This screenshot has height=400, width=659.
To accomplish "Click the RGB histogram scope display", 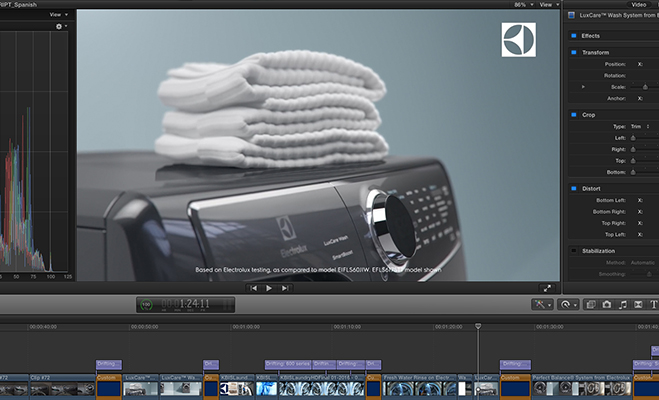I will (34, 151).
